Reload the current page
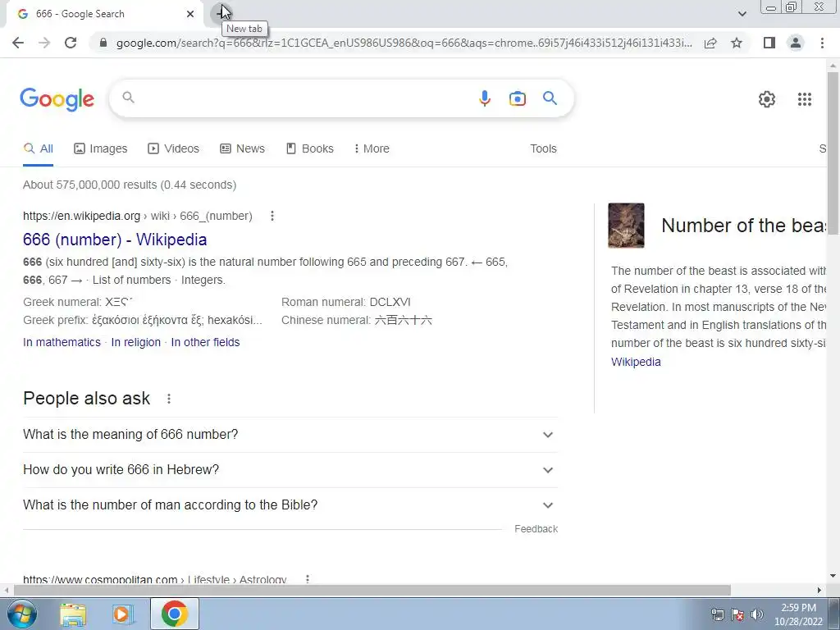Viewport: 840px width, 630px height. coord(71,43)
